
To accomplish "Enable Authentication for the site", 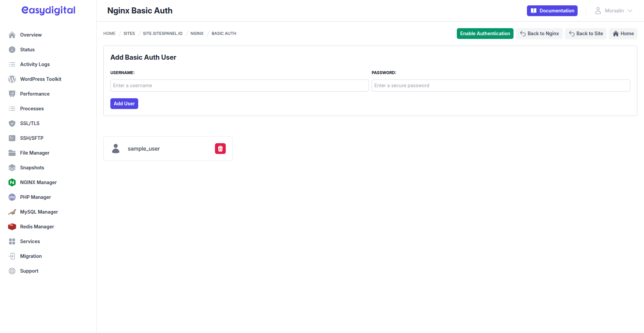I will pyautogui.click(x=485, y=33).
